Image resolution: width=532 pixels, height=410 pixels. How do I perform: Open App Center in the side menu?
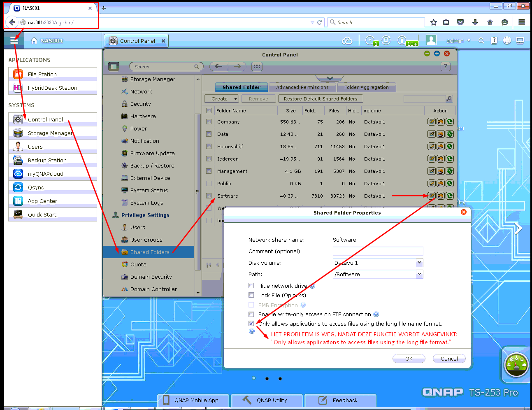(53, 201)
